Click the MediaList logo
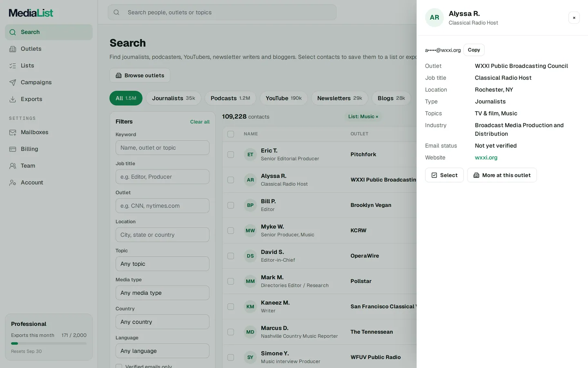The height and width of the screenshot is (368, 588). [31, 13]
